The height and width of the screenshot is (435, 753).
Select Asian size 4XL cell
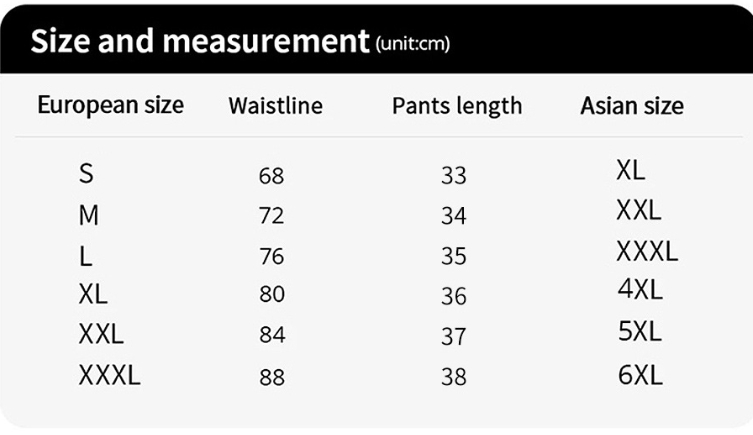tap(640, 289)
